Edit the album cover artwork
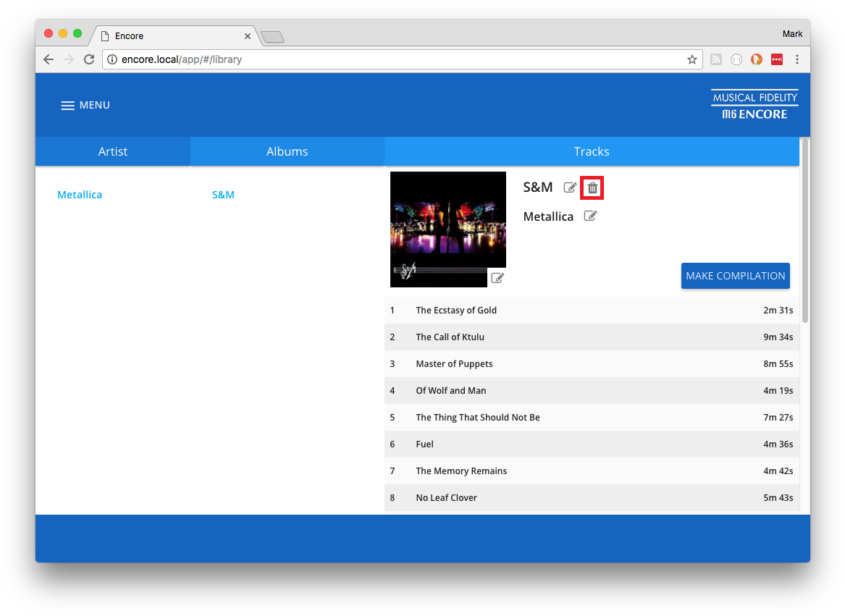845x616 pixels. (x=497, y=278)
